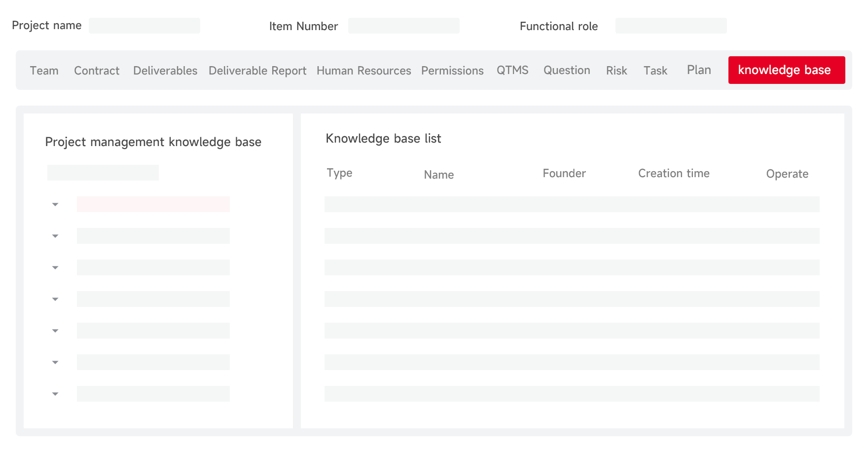Viewport: 868px width, 452px height.
Task: Click the Functional role field
Action: click(671, 26)
